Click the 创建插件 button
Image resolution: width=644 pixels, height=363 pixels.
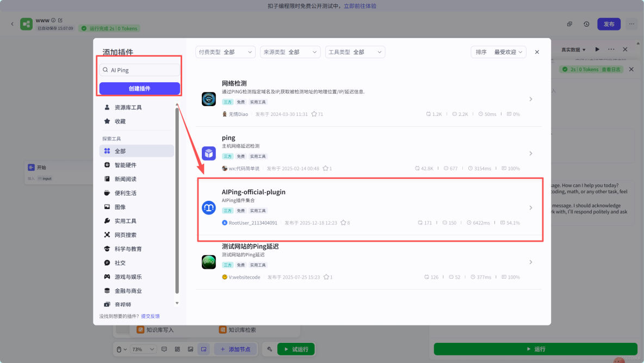click(x=139, y=88)
